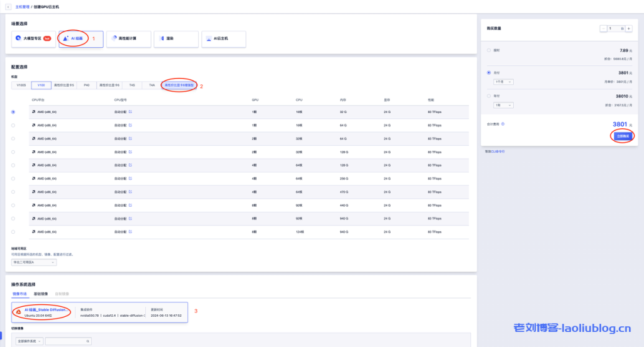Select the V100 machine type tab
Image resolution: width=644 pixels, height=347 pixels.
41,85
